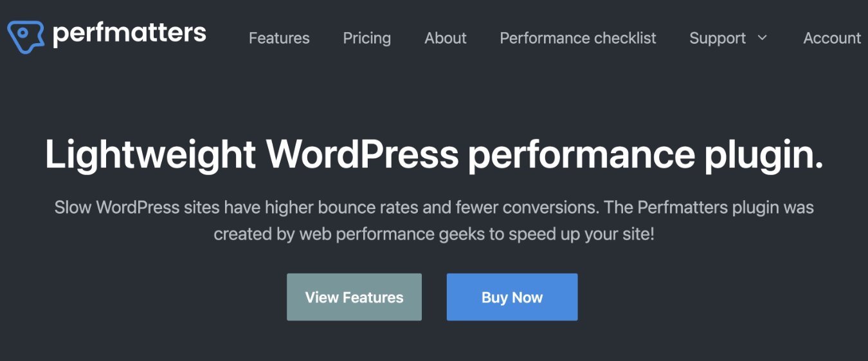Open the Support menu item

coord(717,39)
